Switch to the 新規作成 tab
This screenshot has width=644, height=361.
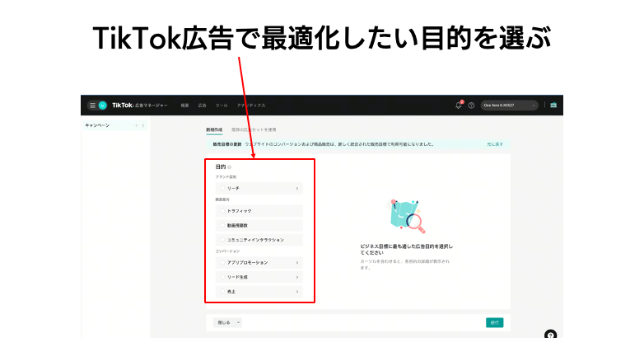[x=214, y=129]
